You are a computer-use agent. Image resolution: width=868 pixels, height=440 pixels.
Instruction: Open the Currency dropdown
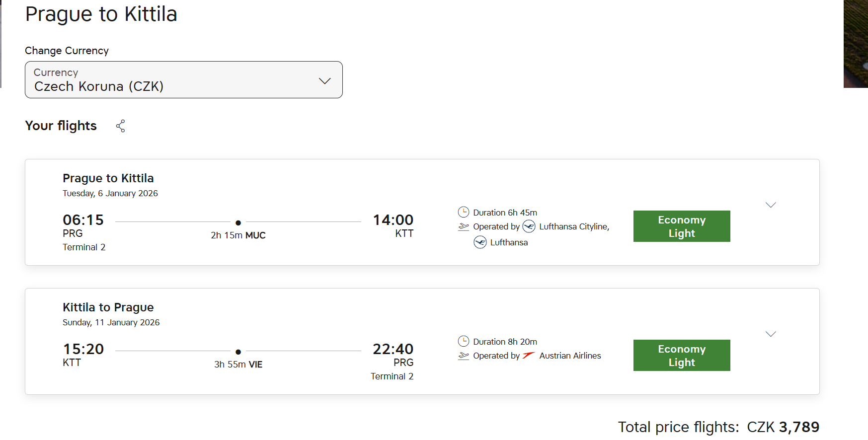324,80
